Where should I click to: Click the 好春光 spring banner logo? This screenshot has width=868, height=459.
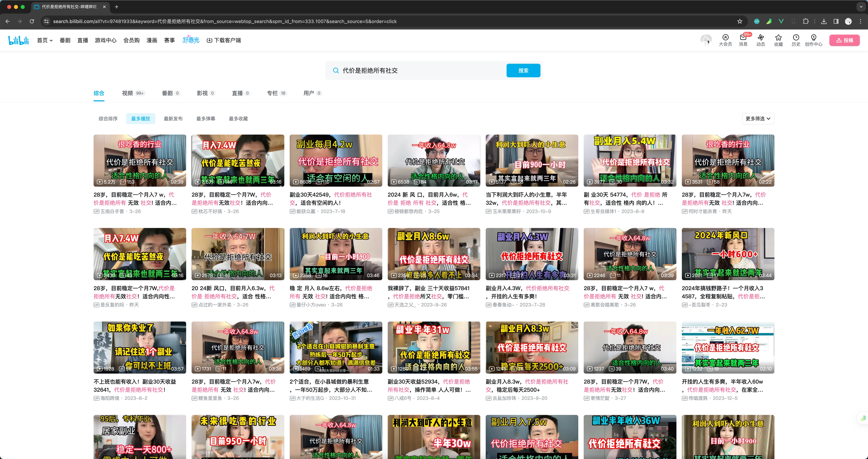point(191,40)
